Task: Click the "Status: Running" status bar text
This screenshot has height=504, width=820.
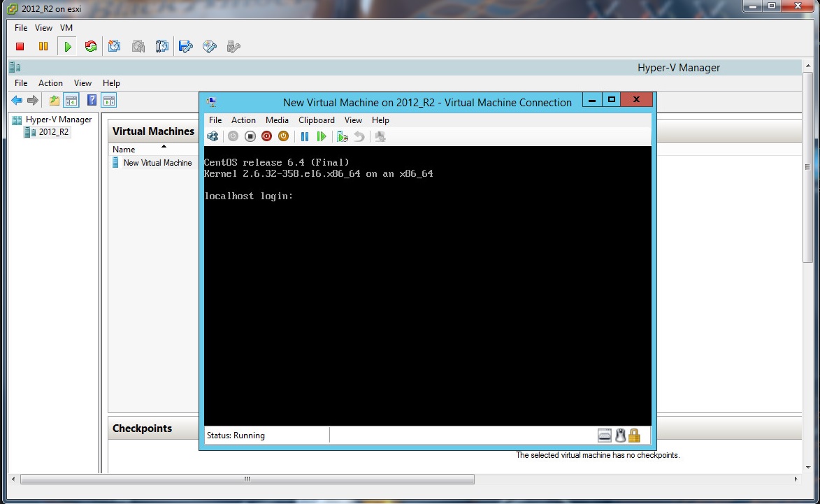Action: point(236,435)
